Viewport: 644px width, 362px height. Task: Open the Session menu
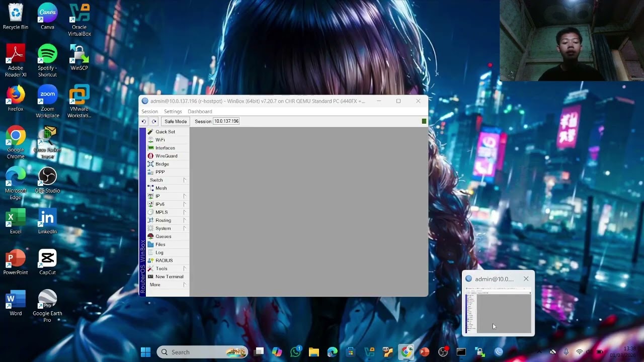149,112
